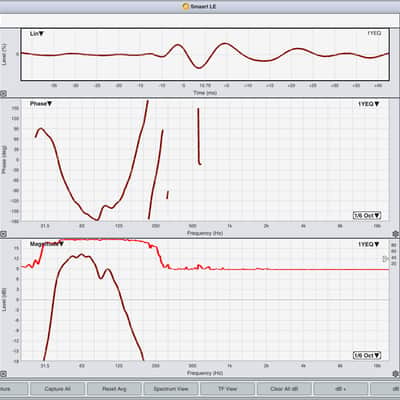Click the Smaart LE title bar icon
Viewport: 400px width, 400px height.
coord(186,6)
